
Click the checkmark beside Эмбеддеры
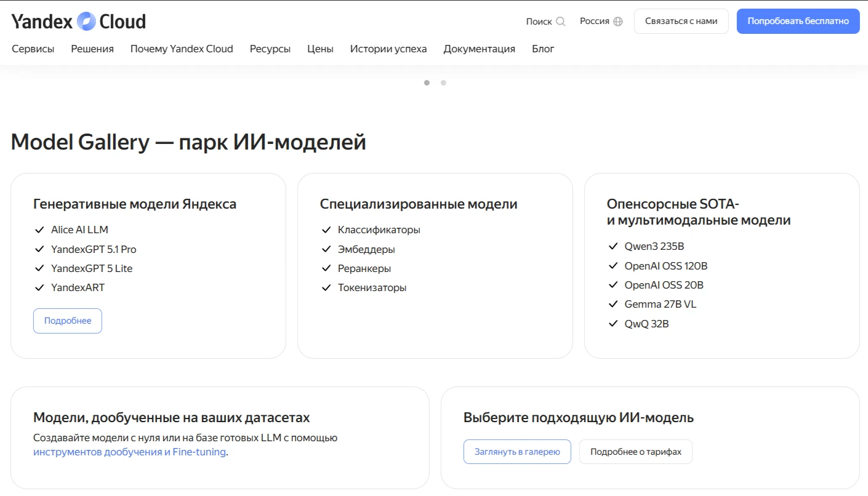pyautogui.click(x=326, y=249)
